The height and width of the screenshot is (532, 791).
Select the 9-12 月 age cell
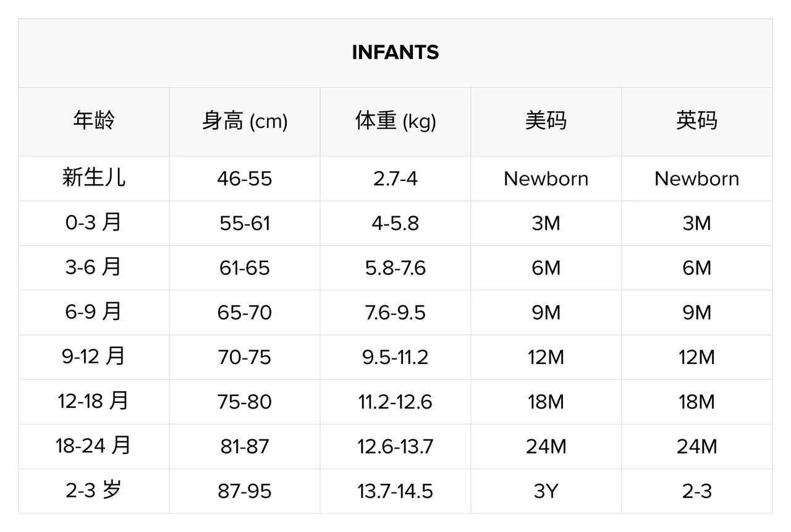[94, 357]
